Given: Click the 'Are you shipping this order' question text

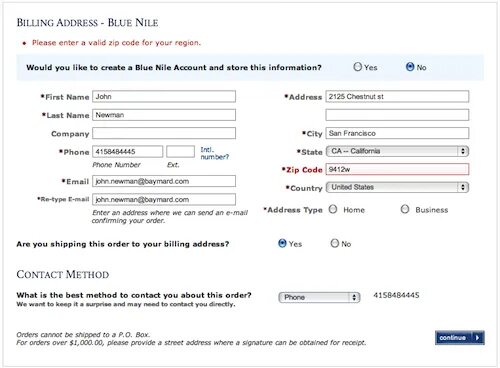Looking at the screenshot, I should (x=123, y=244).
